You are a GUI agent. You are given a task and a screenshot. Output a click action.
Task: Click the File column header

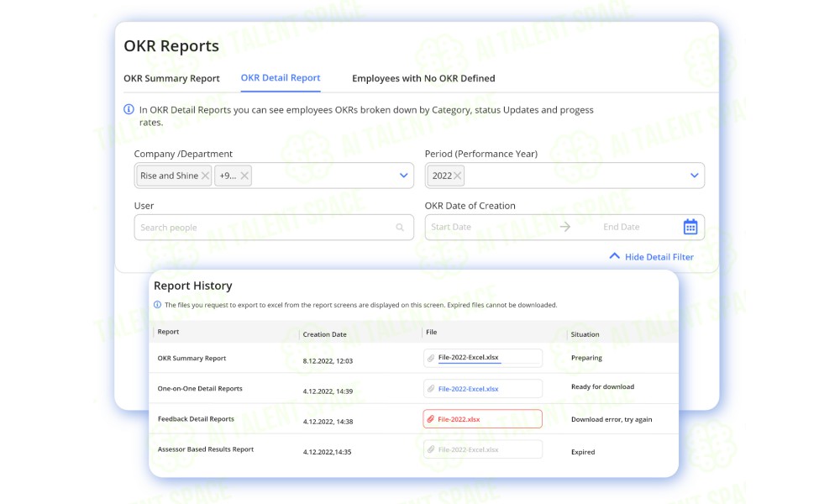[x=431, y=332]
